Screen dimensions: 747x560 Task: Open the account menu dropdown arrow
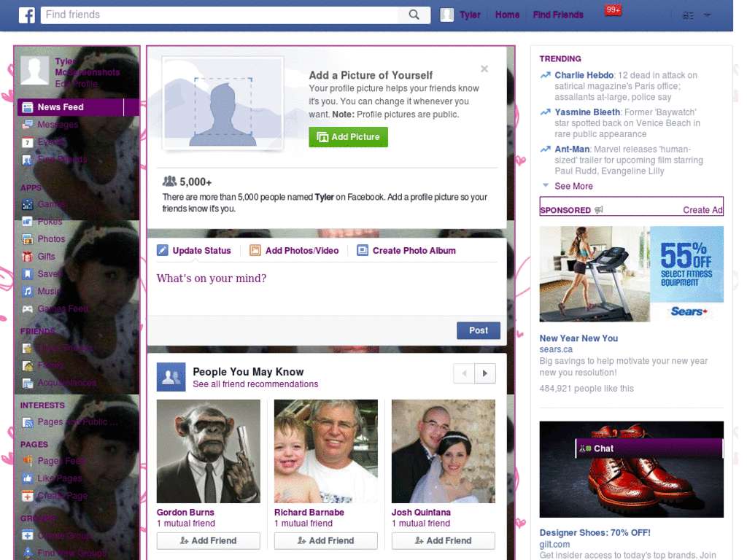(708, 15)
